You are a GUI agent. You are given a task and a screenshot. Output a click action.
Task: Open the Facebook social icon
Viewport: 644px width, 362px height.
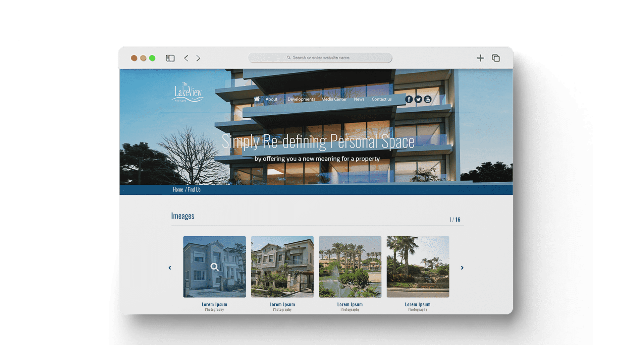pos(409,99)
